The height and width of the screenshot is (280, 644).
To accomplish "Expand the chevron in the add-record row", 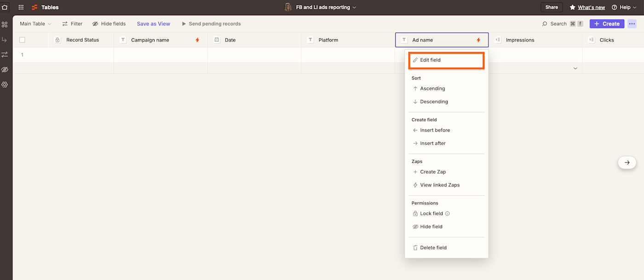I will click(x=575, y=68).
